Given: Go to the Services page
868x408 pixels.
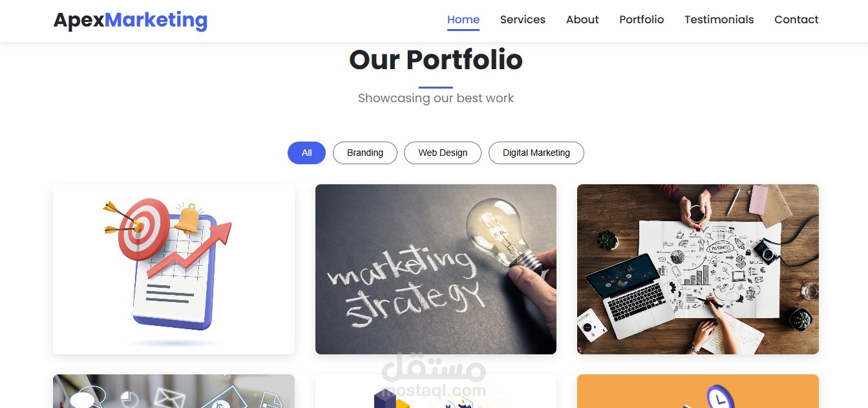Looking at the screenshot, I should (x=523, y=19).
